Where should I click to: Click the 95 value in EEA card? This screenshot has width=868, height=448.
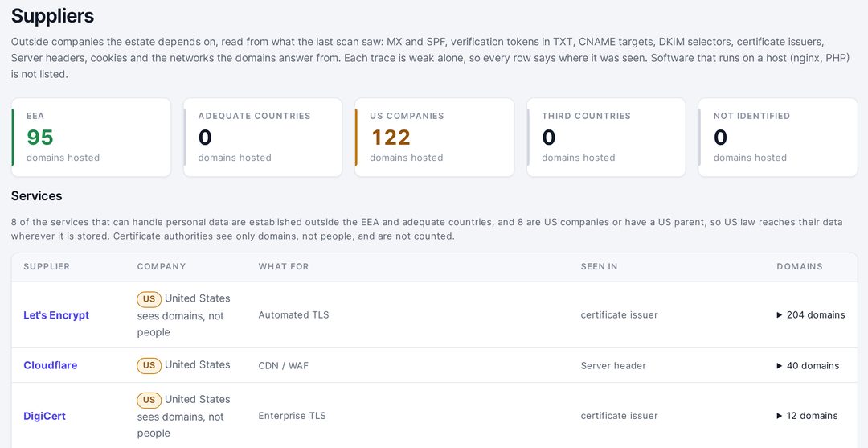[x=40, y=138]
